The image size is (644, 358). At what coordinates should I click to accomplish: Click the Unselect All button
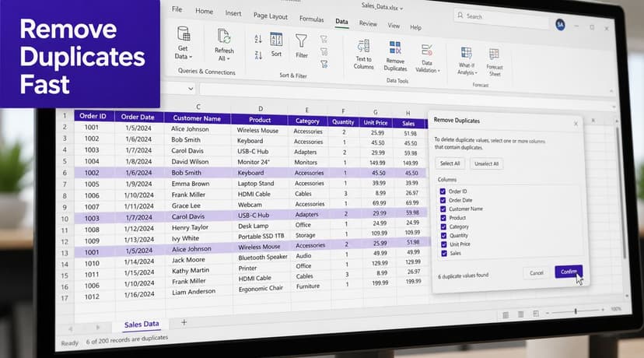pyautogui.click(x=486, y=163)
